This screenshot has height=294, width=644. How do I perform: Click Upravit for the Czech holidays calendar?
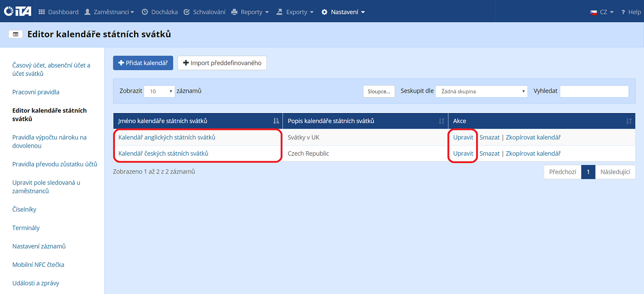coord(463,154)
